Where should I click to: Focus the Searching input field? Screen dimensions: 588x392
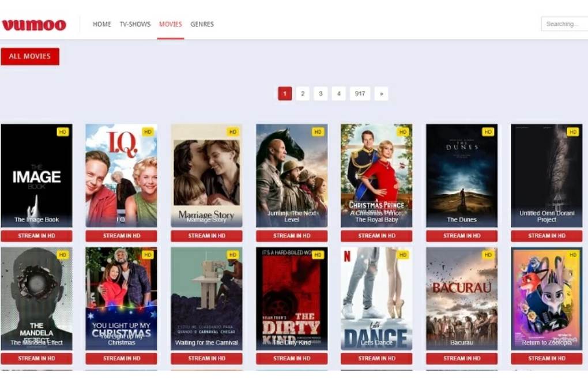click(564, 24)
